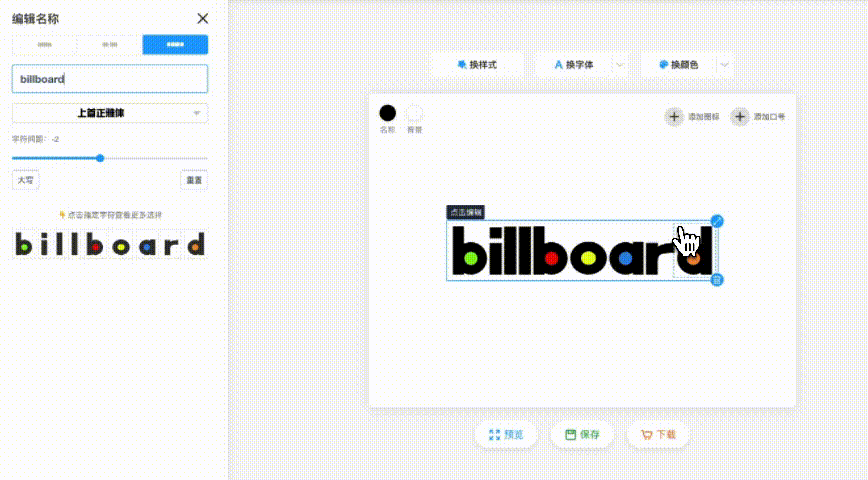Expand the arrow next to 换字体
This screenshot has height=480, width=868.
click(x=620, y=65)
